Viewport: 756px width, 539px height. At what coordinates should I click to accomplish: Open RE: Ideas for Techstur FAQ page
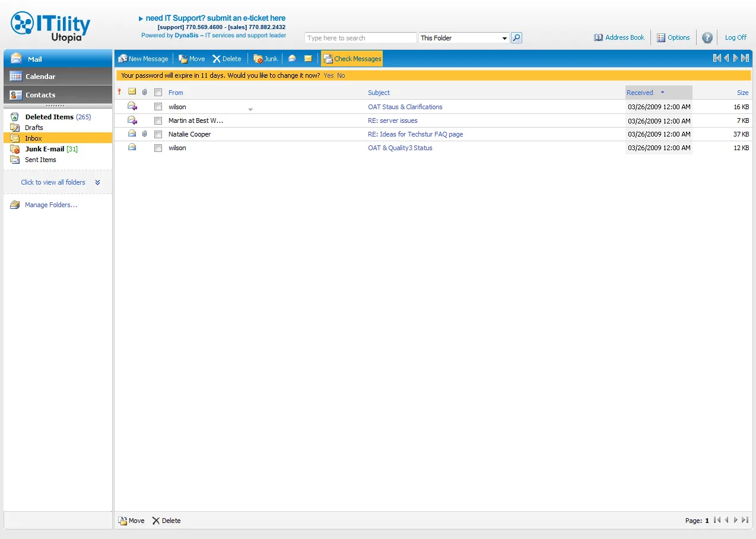[415, 134]
